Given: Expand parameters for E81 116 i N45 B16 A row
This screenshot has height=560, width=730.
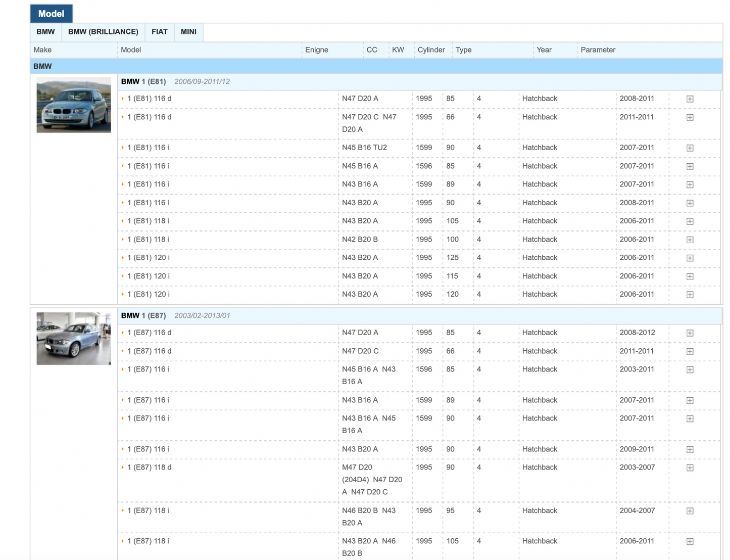Looking at the screenshot, I should click(690, 166).
